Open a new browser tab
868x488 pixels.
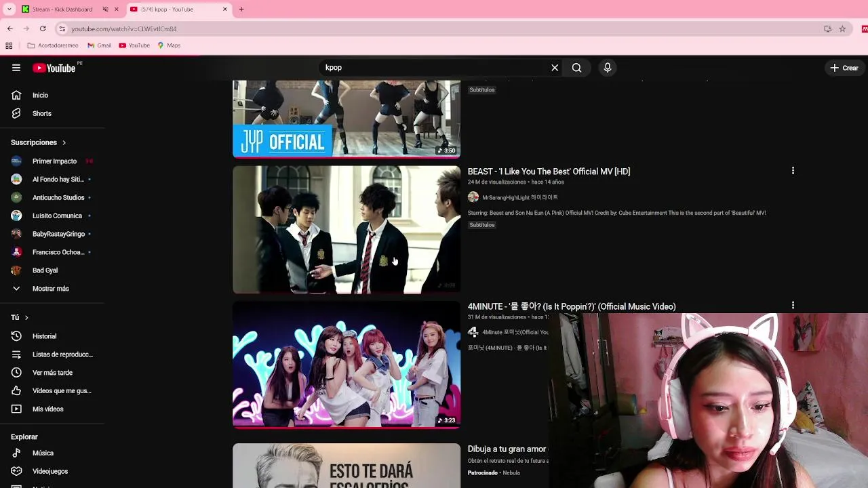tap(241, 9)
